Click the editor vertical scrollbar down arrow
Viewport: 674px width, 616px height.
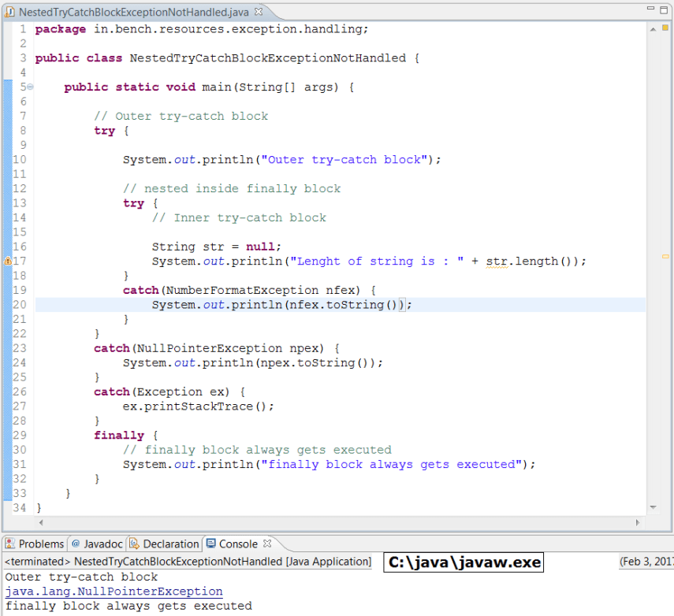[653, 507]
